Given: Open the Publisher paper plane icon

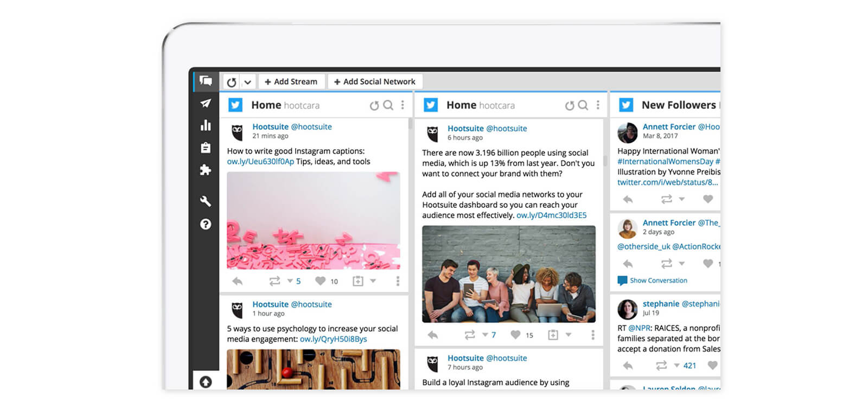Looking at the screenshot, I should [x=206, y=103].
